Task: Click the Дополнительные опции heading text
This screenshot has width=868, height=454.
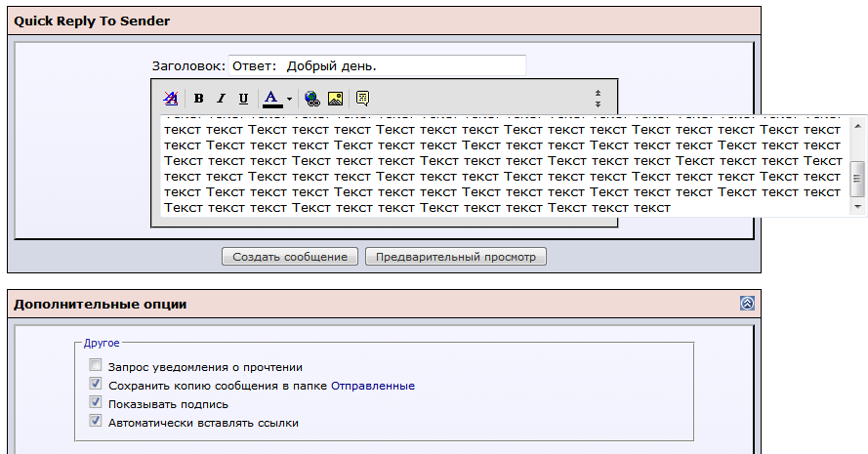Action: (101, 304)
